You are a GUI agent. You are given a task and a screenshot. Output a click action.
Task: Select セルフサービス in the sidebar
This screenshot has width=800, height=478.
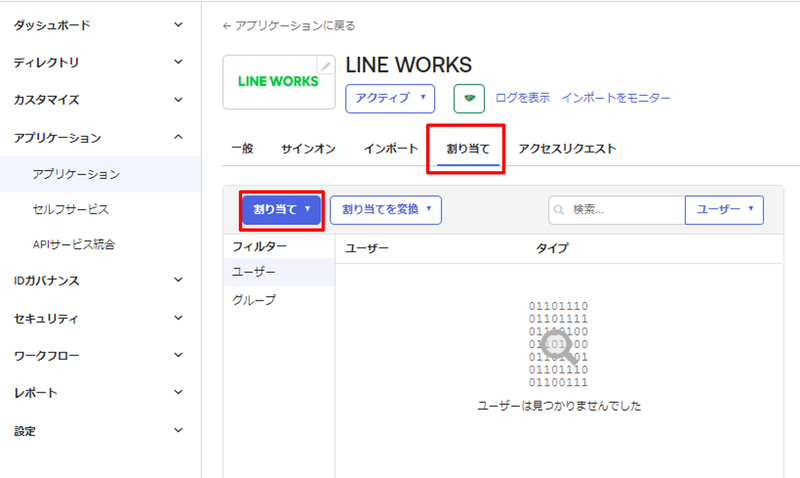pyautogui.click(x=70, y=209)
